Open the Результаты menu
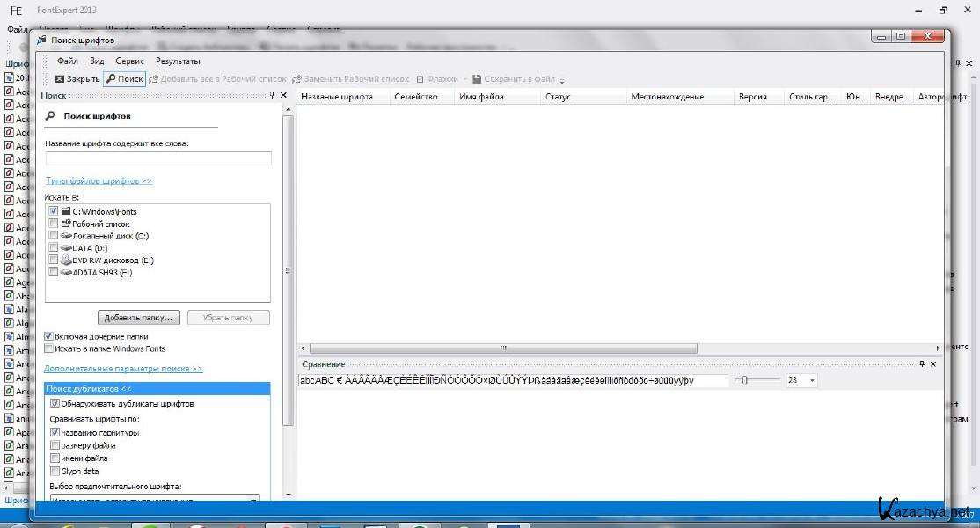 click(x=178, y=62)
